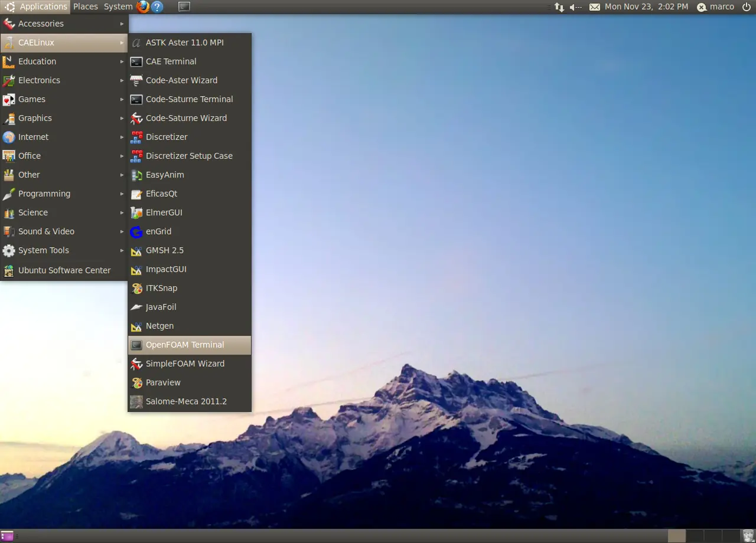
Task: Launch ITKSnap from its icon
Action: point(136,288)
